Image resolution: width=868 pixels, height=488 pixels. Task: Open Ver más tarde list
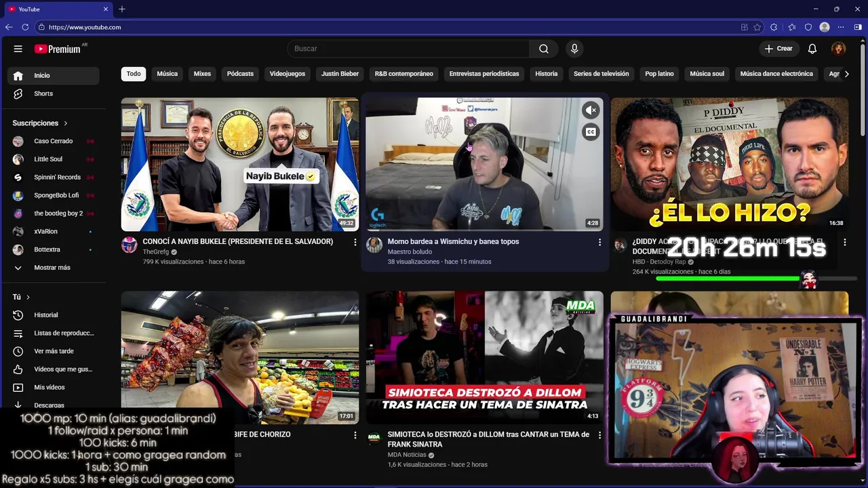pos(54,351)
